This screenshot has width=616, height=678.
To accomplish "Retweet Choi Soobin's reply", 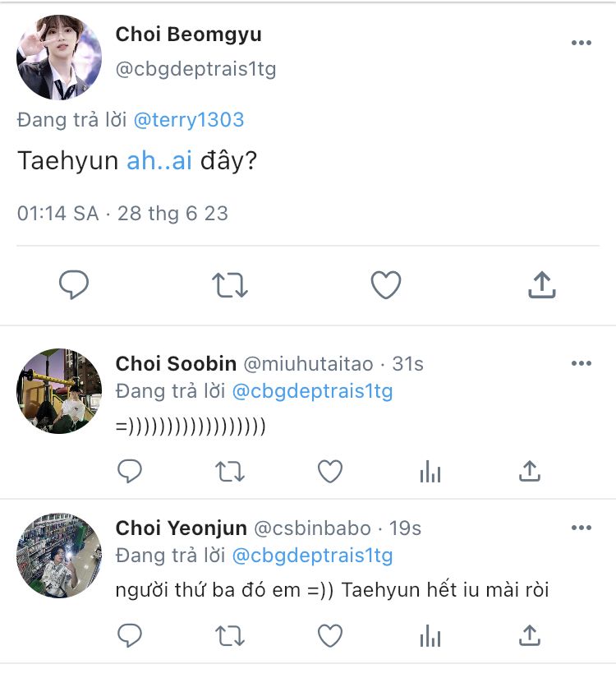I will tap(230, 471).
